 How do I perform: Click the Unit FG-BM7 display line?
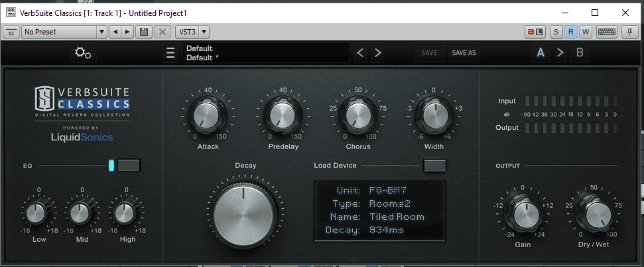coord(371,190)
